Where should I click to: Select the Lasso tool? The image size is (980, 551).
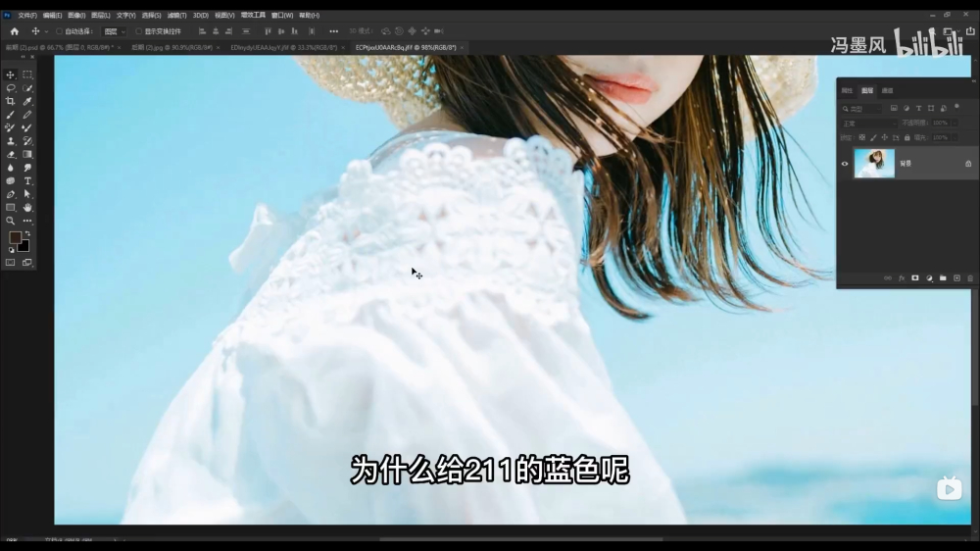[x=11, y=88]
